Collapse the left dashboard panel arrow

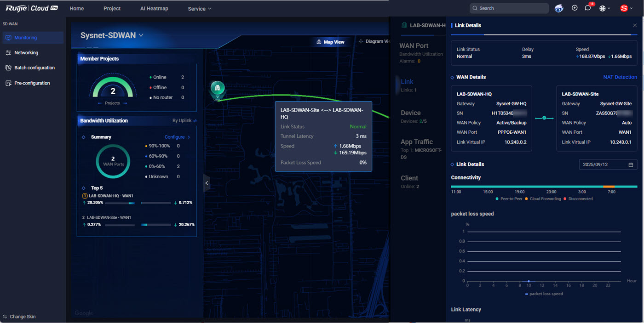click(207, 183)
